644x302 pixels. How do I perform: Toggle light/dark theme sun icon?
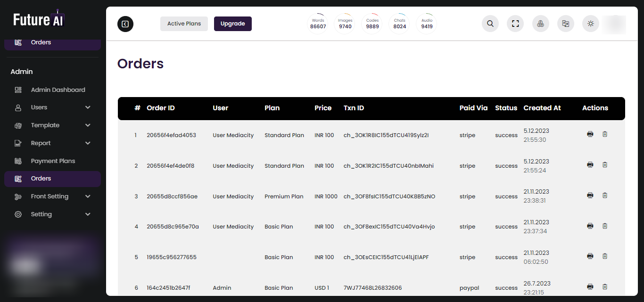[591, 24]
